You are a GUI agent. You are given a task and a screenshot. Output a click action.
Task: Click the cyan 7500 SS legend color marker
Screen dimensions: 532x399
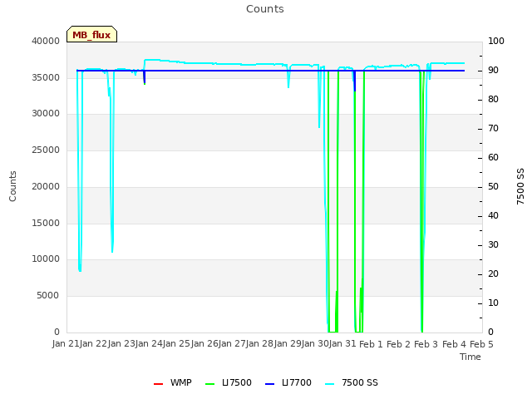(330, 384)
